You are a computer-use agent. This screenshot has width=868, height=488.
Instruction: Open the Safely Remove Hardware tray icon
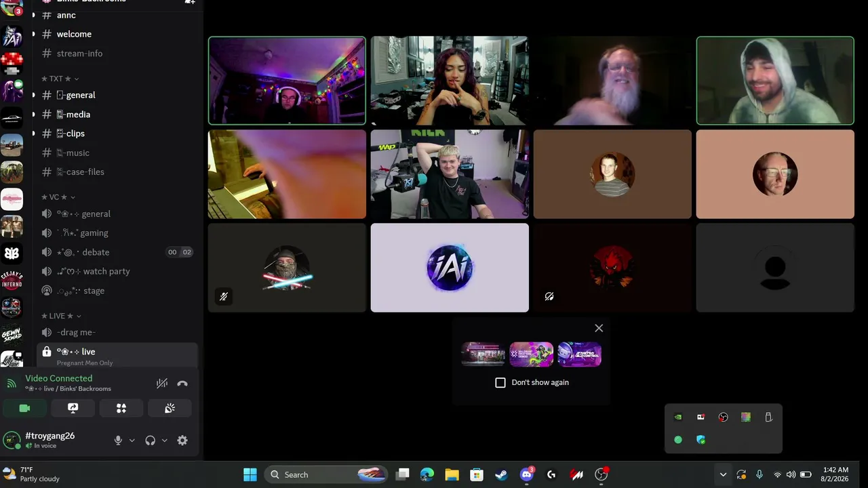(768, 418)
